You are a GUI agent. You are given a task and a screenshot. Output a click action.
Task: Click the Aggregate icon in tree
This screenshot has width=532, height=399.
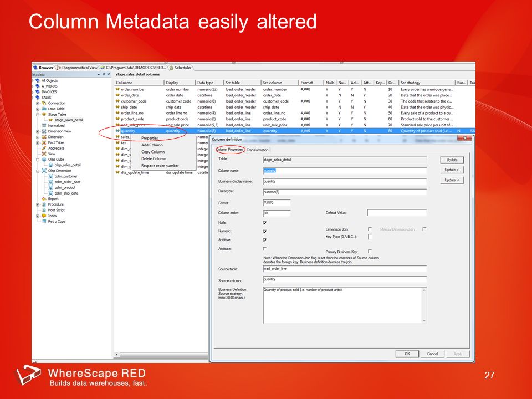pos(44,149)
